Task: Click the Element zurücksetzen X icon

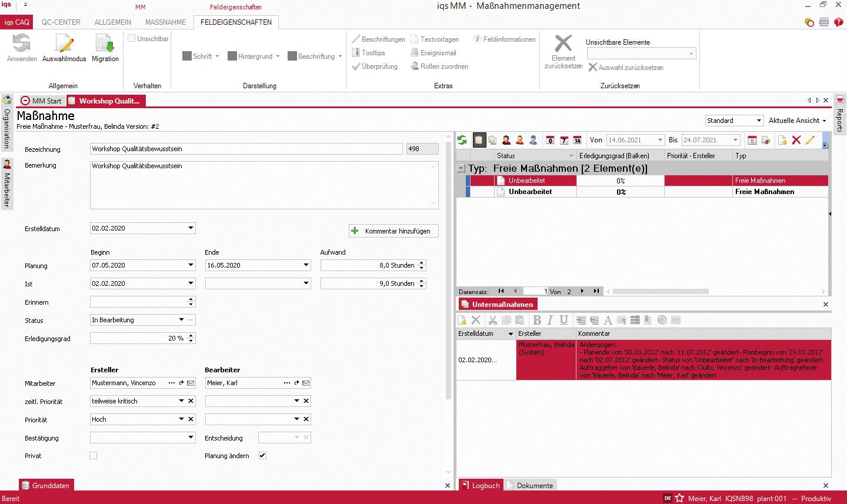Action: pyautogui.click(x=563, y=44)
